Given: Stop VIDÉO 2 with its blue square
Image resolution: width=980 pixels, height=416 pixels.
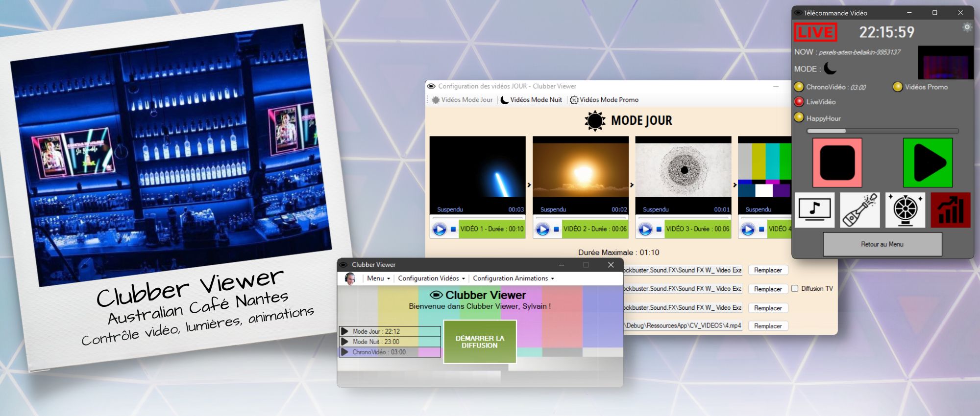Looking at the screenshot, I should 556,229.
